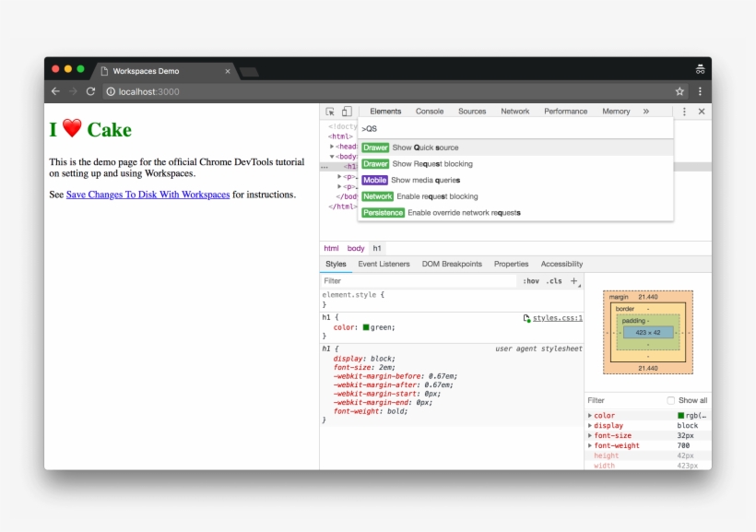Enable the Show all checkbox
The height and width of the screenshot is (532, 756).
click(x=670, y=400)
